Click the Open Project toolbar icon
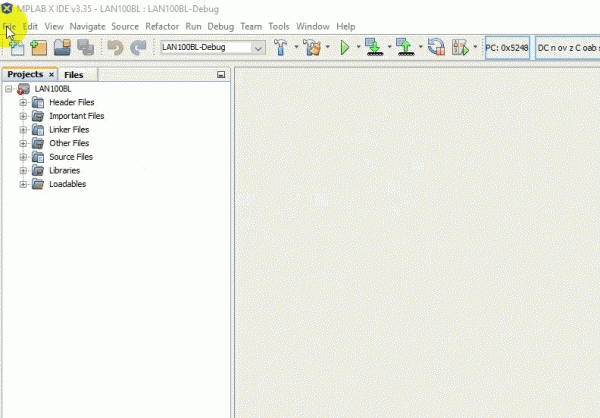The height and width of the screenshot is (418, 600). [62, 48]
